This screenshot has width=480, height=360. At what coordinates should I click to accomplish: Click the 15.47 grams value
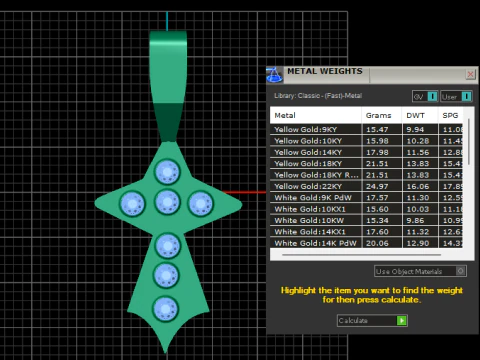coord(377,130)
